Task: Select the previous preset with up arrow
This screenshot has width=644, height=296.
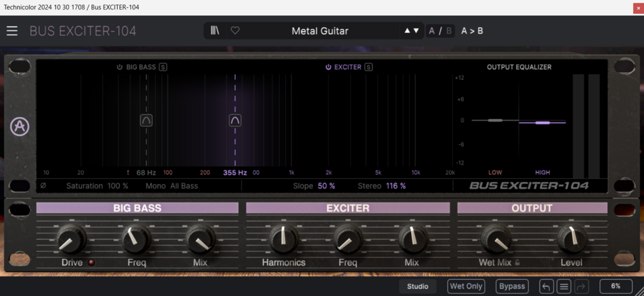Action: tap(407, 30)
